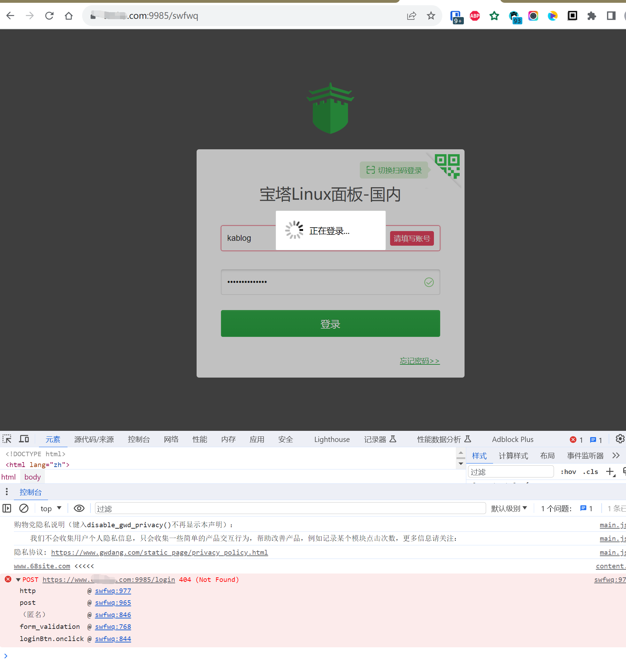Image resolution: width=626 pixels, height=672 pixels.
Task: Open the 控制台 tab in main toolbar
Action: (139, 440)
